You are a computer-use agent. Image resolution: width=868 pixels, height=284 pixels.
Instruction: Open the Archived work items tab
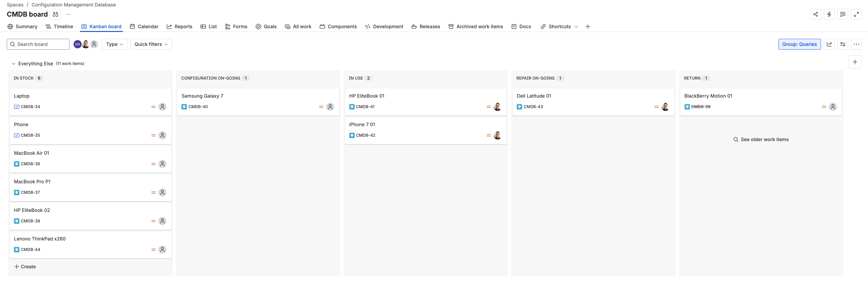pos(476,27)
